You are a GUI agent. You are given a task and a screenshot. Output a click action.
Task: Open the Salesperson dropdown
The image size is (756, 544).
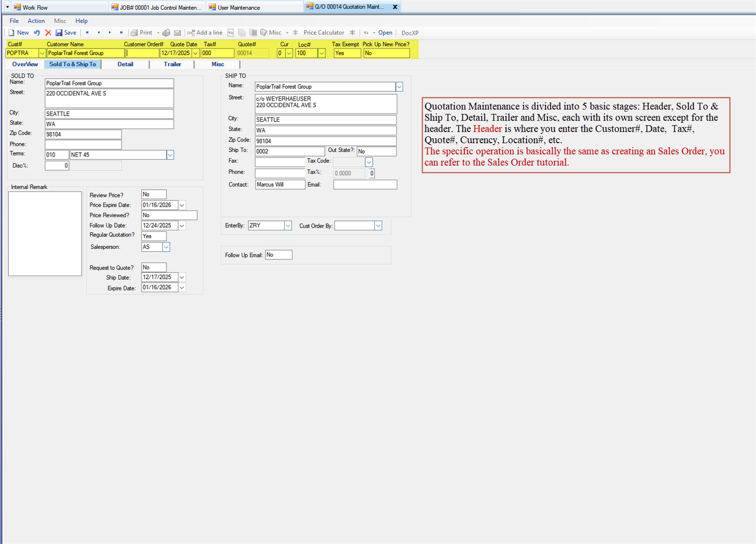pyautogui.click(x=166, y=246)
